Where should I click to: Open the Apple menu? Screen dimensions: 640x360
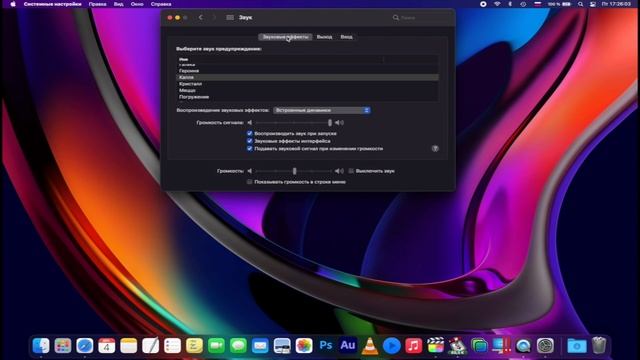click(x=13, y=4)
